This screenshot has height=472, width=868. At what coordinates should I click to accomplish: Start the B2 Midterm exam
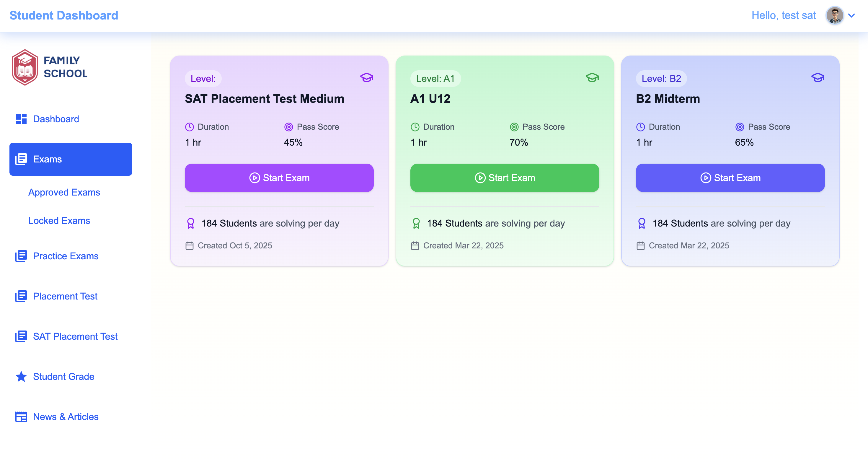click(x=730, y=178)
